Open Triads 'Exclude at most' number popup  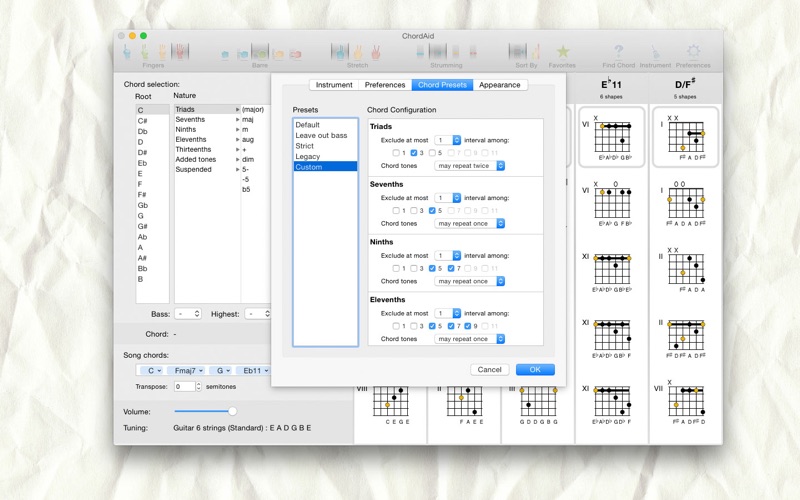(x=447, y=140)
